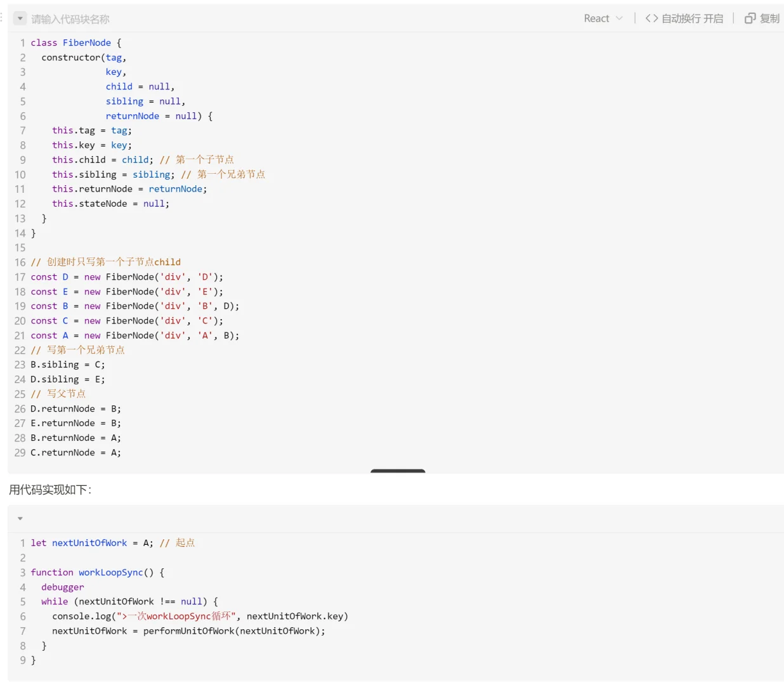
Task: Collapse the second code block arrow
Action: pyautogui.click(x=20, y=518)
